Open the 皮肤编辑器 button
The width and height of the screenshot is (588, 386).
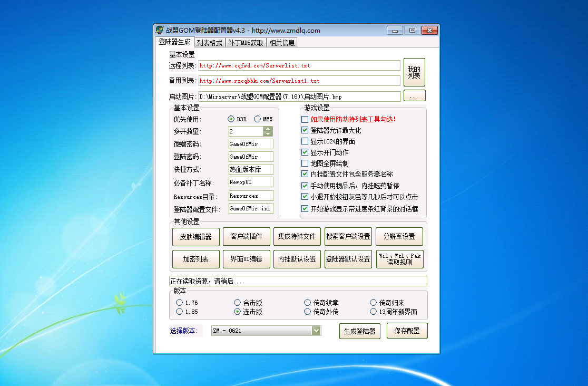(x=196, y=237)
